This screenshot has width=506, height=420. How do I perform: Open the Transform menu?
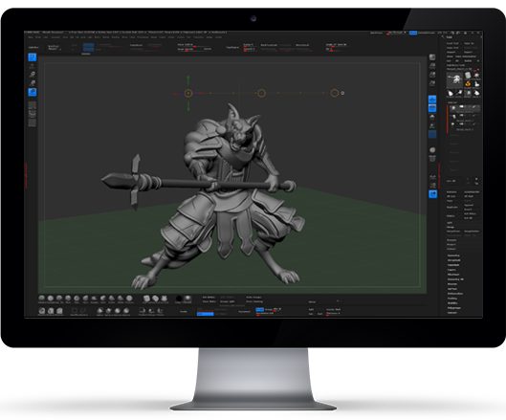point(198,37)
